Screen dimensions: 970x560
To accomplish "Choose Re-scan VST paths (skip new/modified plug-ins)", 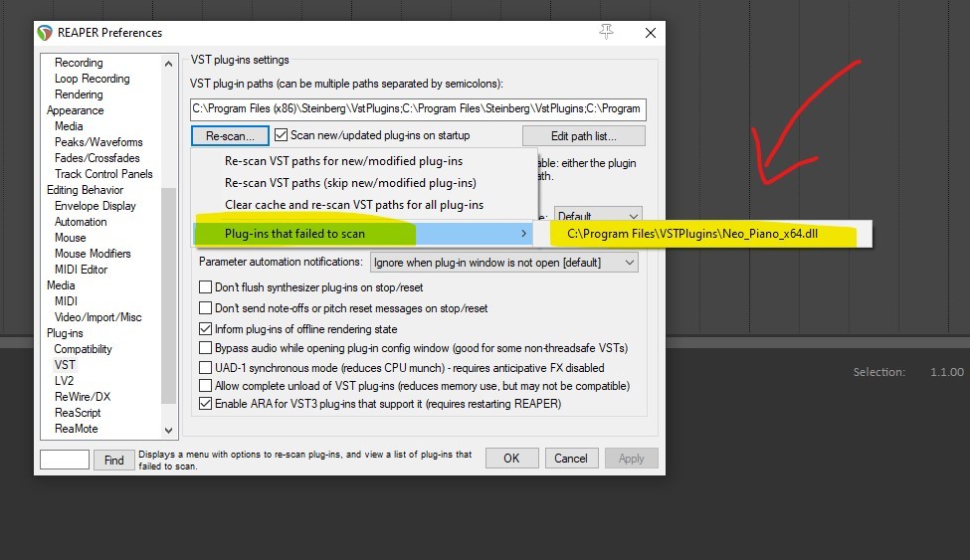I will click(x=350, y=183).
